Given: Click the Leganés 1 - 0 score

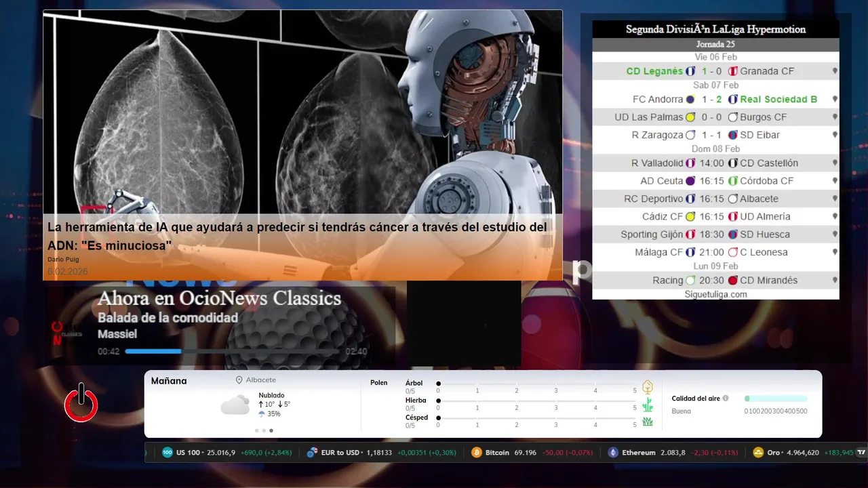Looking at the screenshot, I should [x=712, y=71].
